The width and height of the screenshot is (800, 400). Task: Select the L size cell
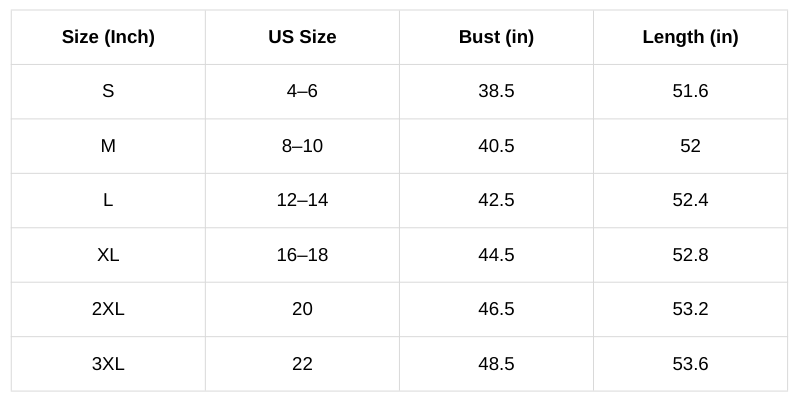[x=108, y=200]
